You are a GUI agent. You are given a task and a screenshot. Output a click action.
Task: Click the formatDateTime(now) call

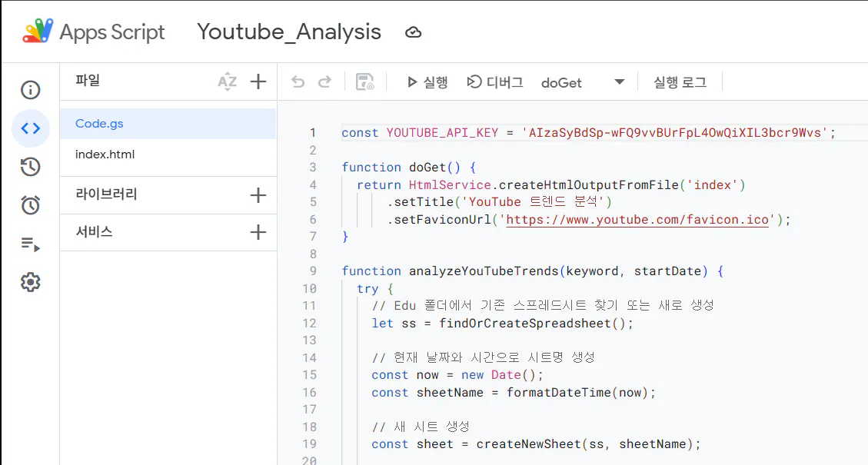pyautogui.click(x=577, y=393)
